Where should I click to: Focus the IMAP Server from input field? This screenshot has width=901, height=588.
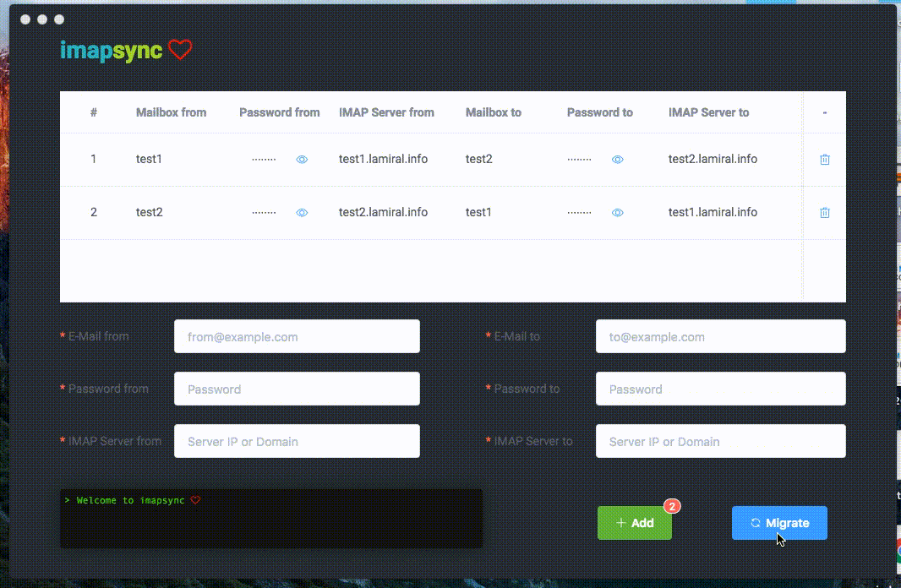point(297,441)
